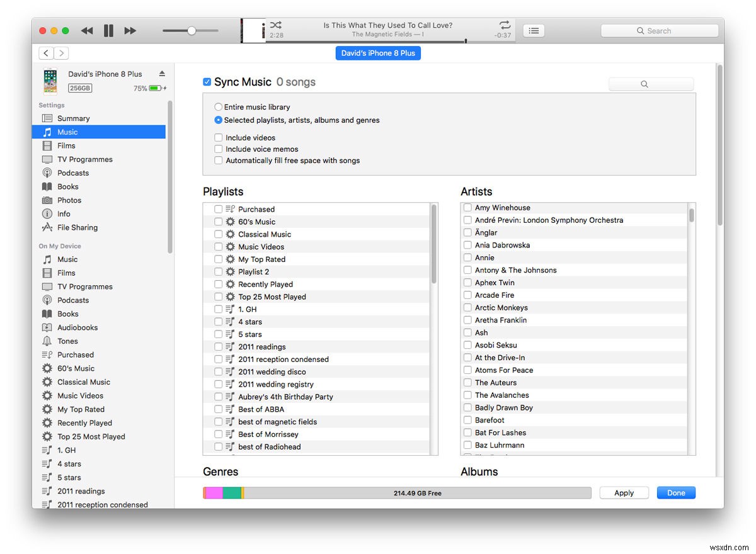Open the Up Next queue list
The width and height of the screenshot is (756, 554).
pyautogui.click(x=533, y=30)
